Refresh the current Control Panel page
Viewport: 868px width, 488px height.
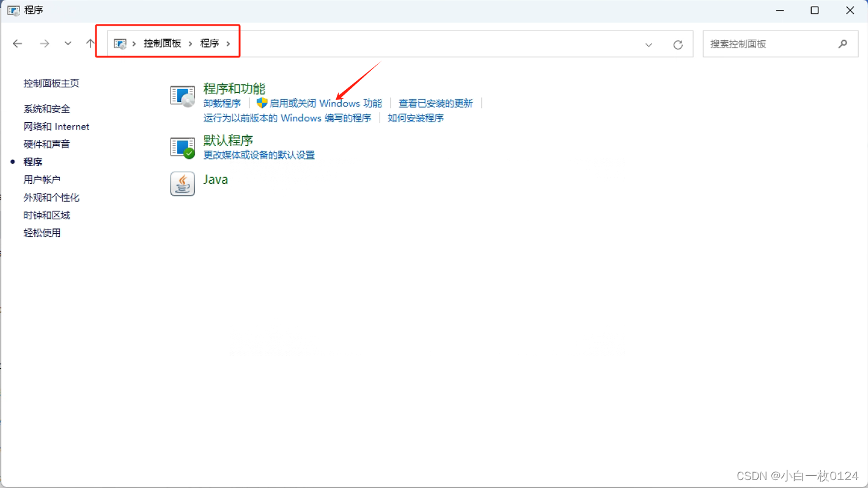(678, 45)
